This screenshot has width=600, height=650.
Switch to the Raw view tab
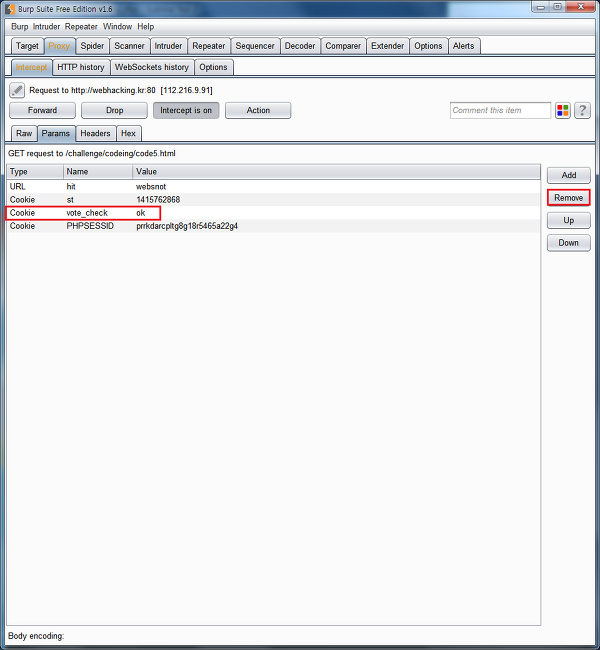coord(24,133)
